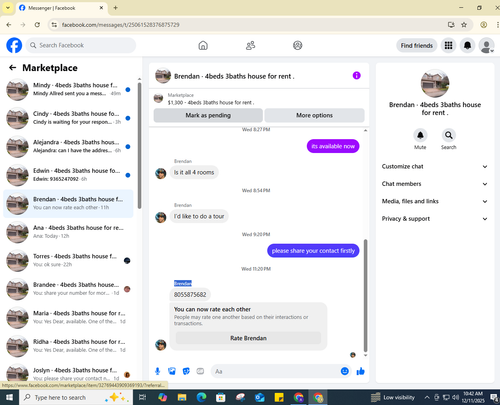Open File Explorer from the taskbar
The height and width of the screenshot is (405, 500).
pos(182,397)
